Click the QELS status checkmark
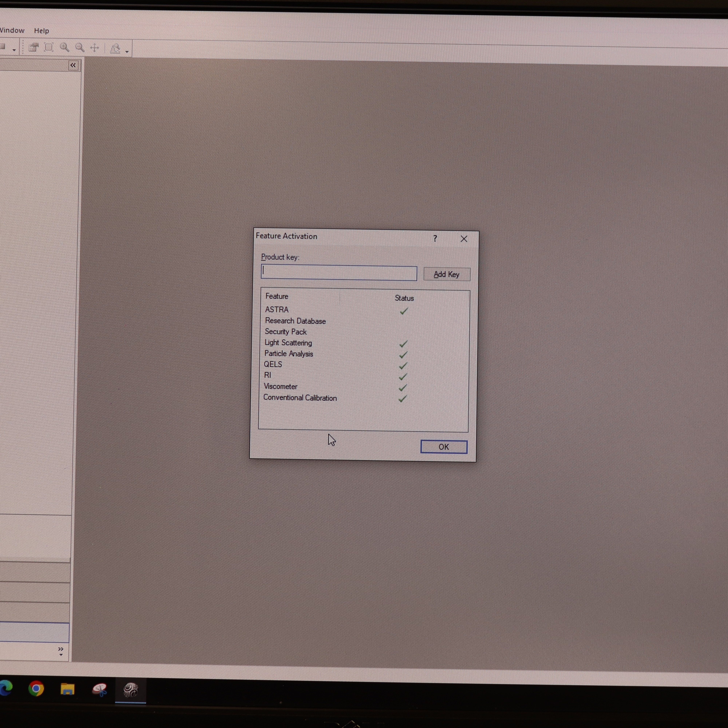Screen dimensions: 728x728 pyautogui.click(x=403, y=366)
